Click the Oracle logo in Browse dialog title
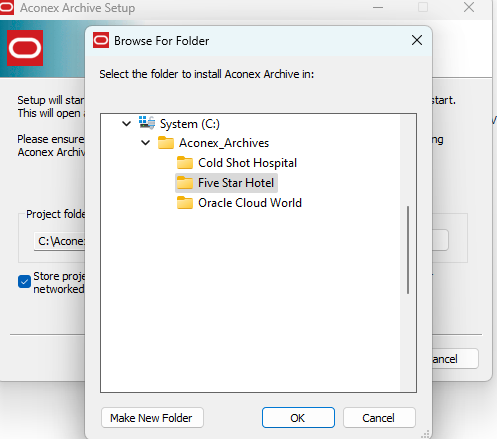Viewport: 497px width, 439px height. coord(101,40)
